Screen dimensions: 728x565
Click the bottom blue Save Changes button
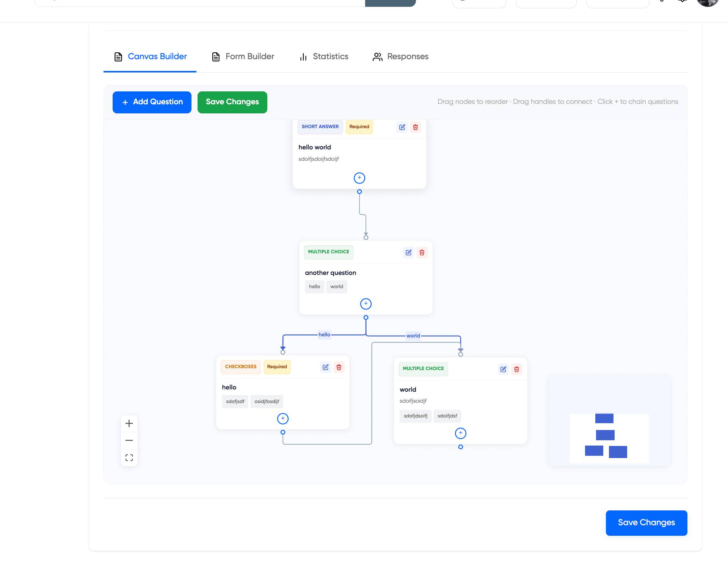(646, 523)
